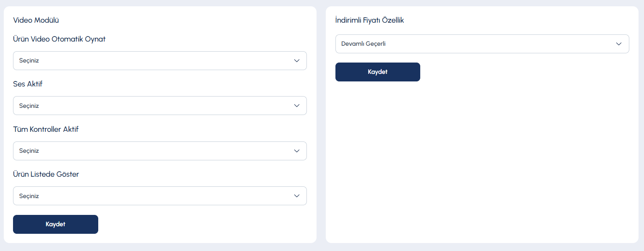Click the chevron arrow beside Devamlı Geçerli
Screen dimensions: 644x251
619,44
